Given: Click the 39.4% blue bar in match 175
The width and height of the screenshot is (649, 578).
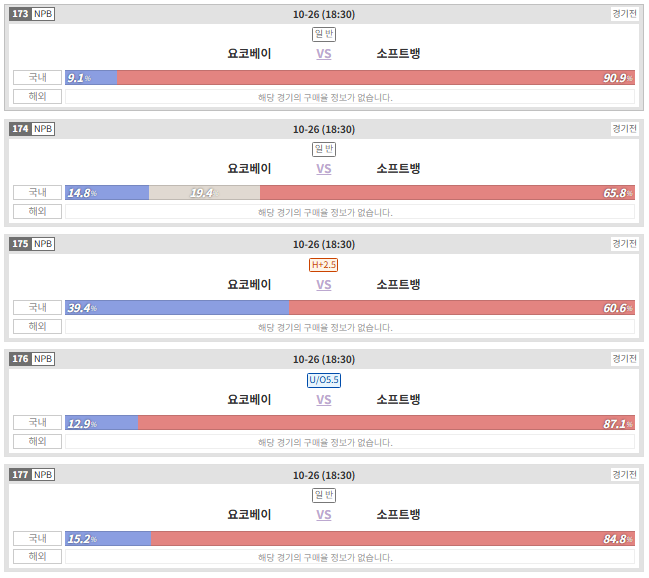Looking at the screenshot, I should pos(177,308).
